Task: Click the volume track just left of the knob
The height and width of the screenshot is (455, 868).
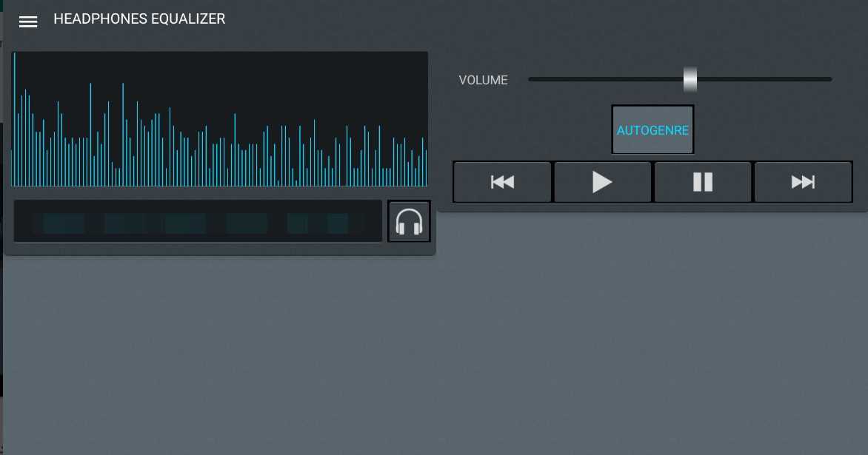Action: (667, 79)
